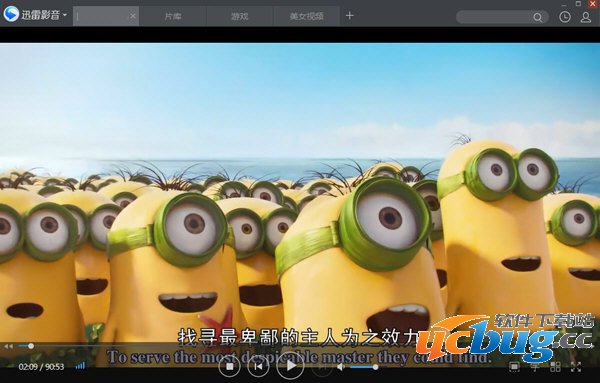600x383 pixels.
Task: Stop playback with the stop button
Action: 230,366
